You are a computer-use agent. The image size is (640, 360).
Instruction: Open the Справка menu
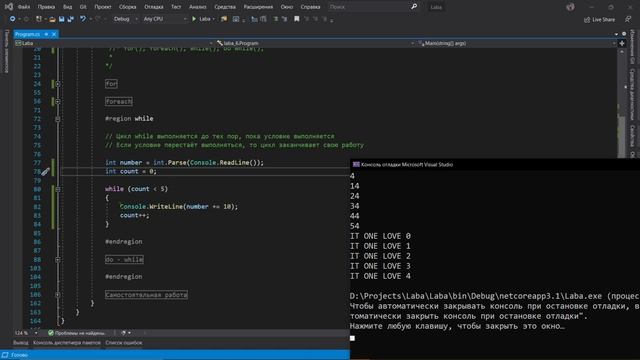[310, 7]
